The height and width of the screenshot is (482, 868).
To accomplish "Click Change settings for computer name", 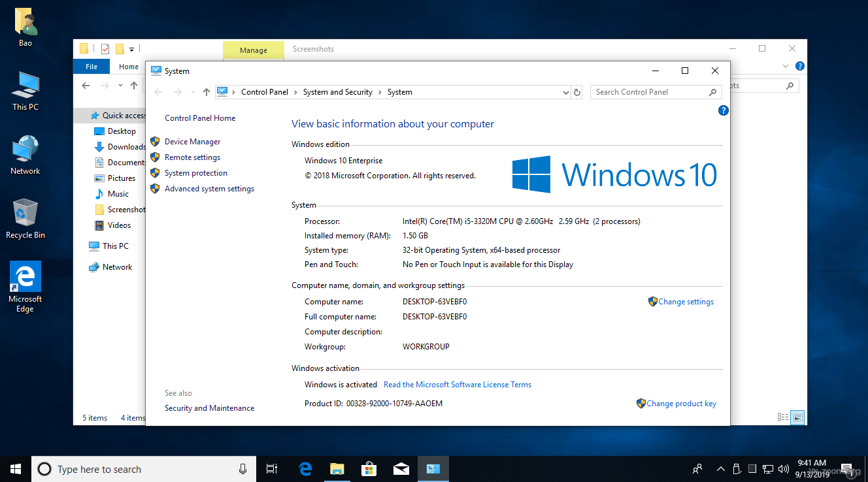I will [x=686, y=302].
